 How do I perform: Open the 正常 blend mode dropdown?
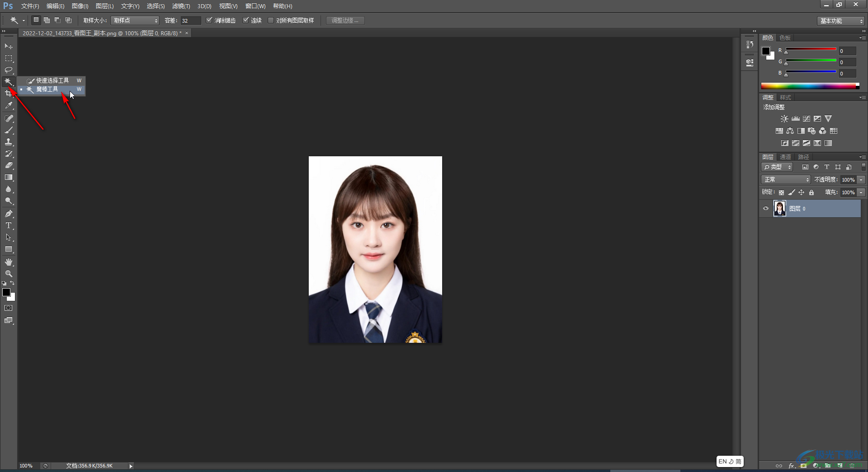[x=786, y=180]
